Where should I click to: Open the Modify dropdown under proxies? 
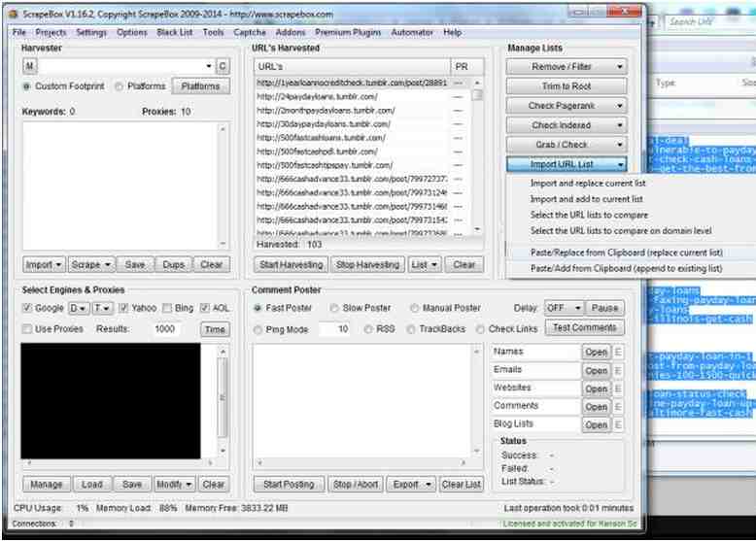click(x=174, y=484)
